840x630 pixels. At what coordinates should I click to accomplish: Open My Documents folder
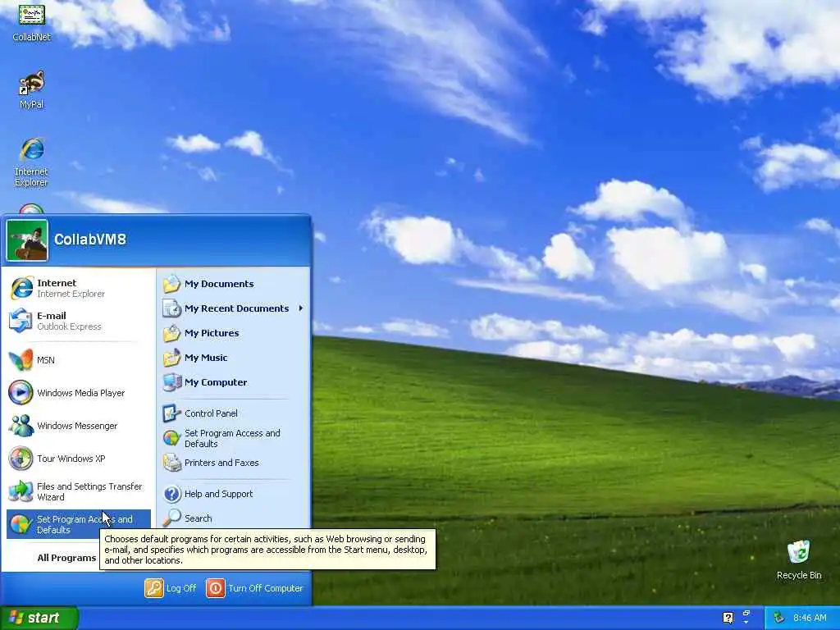point(233,284)
